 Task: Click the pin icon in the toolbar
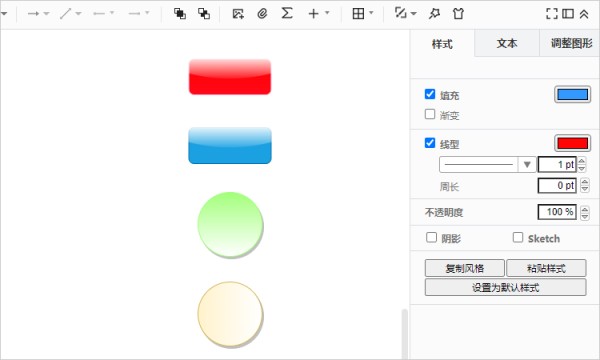(434, 14)
